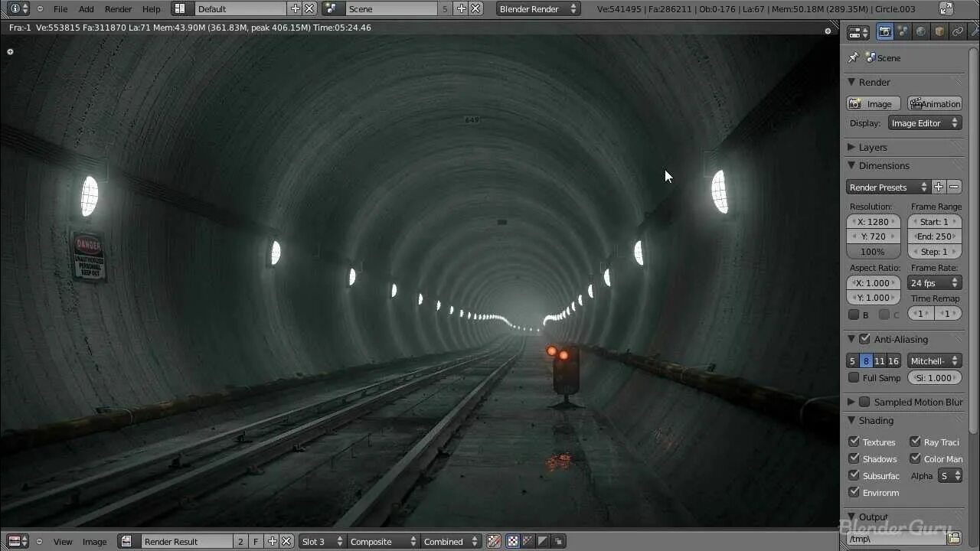Open the image editor Image menu
This screenshot has height=551, width=980.
pos(94,541)
